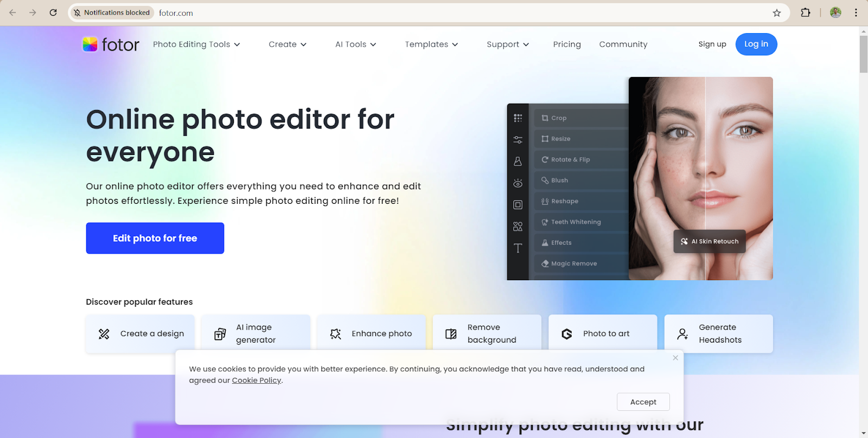The image size is (868, 438).
Task: Accept the cookie policy
Action: pos(643,402)
